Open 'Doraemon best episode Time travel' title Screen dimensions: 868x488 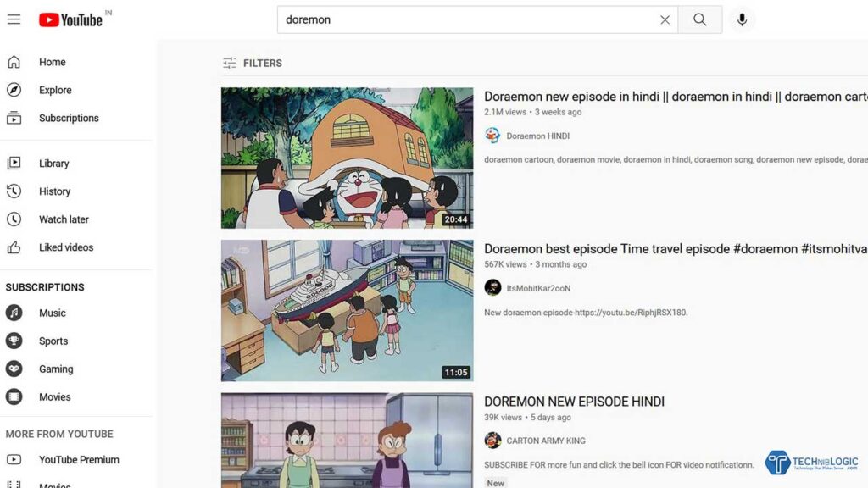[676, 249]
